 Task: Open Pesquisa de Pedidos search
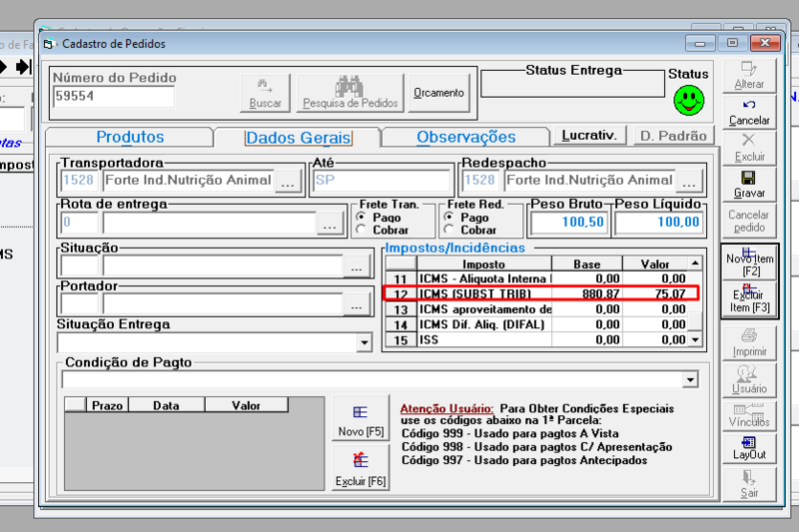tap(351, 93)
